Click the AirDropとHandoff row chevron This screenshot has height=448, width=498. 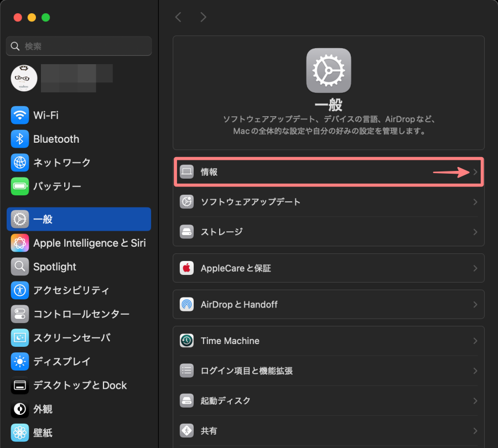click(475, 305)
